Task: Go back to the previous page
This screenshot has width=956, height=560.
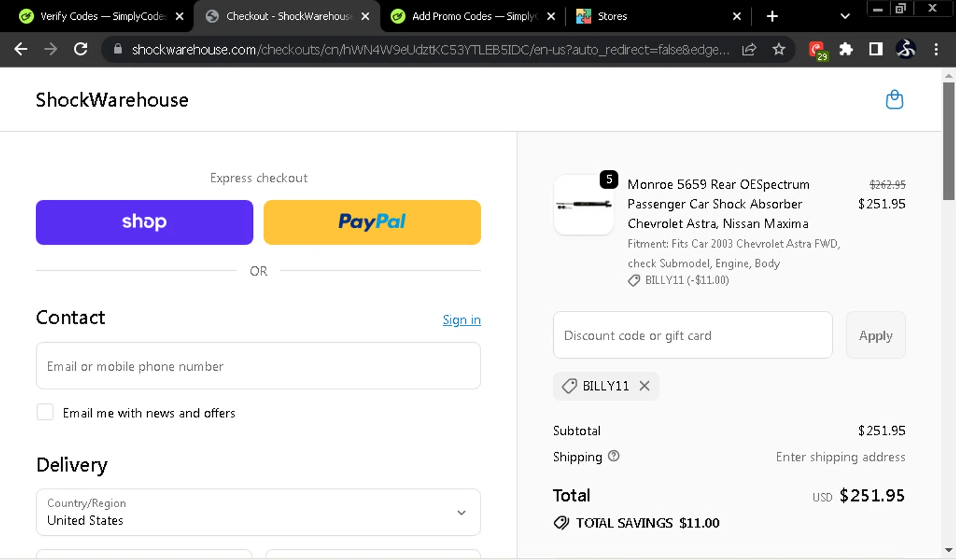Action: point(20,49)
